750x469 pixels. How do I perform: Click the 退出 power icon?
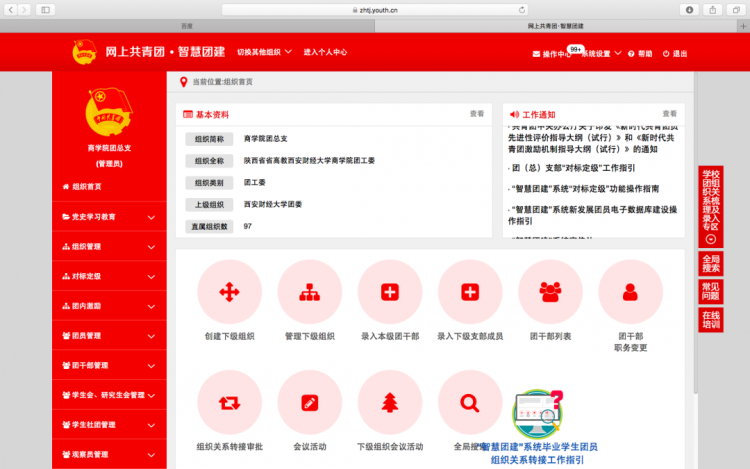tap(666, 54)
